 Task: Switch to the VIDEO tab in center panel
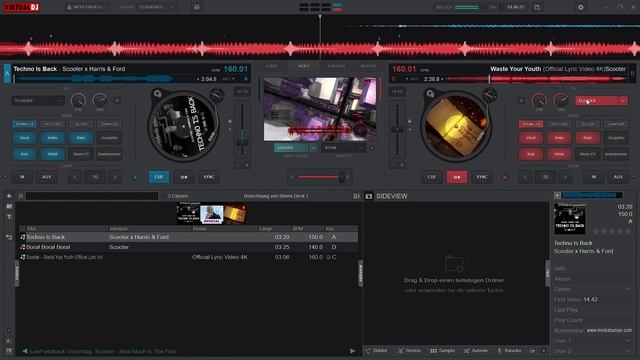[304, 66]
